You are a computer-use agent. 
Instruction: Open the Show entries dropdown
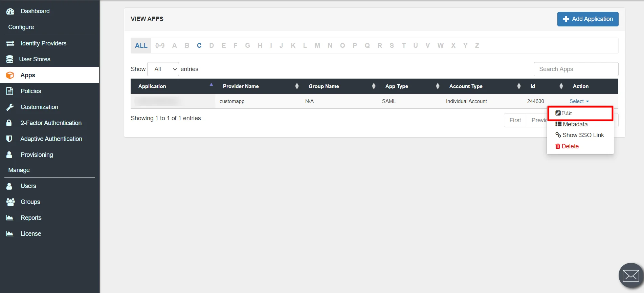[163, 69]
